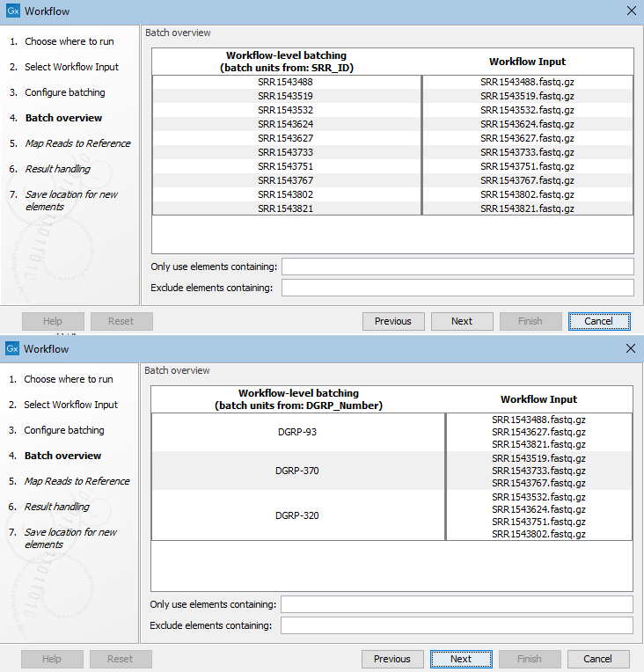
Task: Close the workflow dialog showing SRR_ID batching
Action: (x=630, y=11)
